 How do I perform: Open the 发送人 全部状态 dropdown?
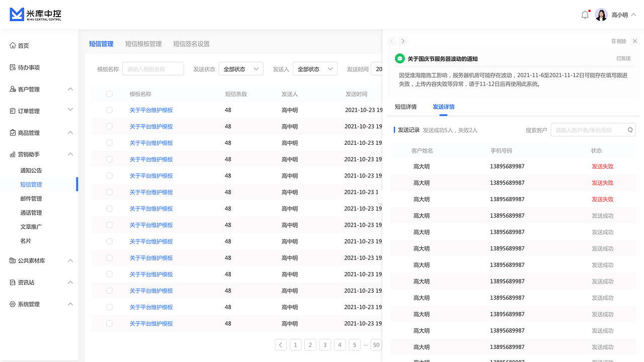(x=315, y=69)
